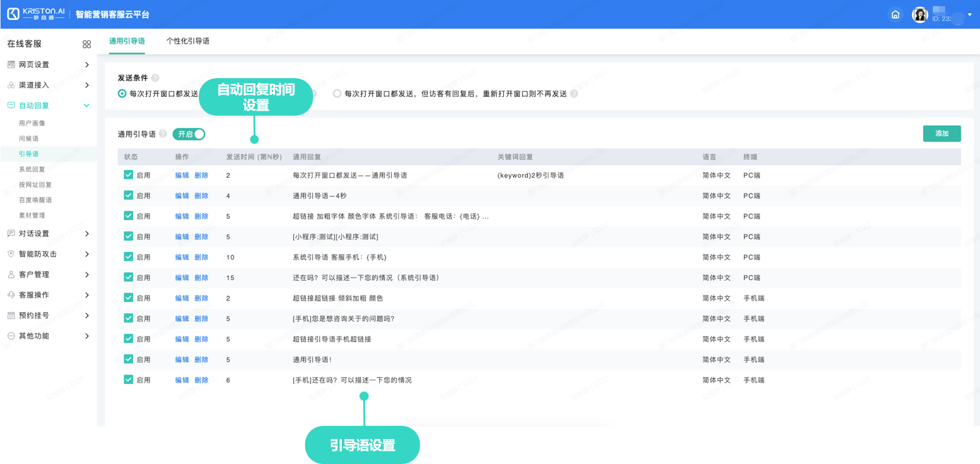This screenshot has height=464, width=980.
Task: Click the green 添加 button
Action: [941, 134]
